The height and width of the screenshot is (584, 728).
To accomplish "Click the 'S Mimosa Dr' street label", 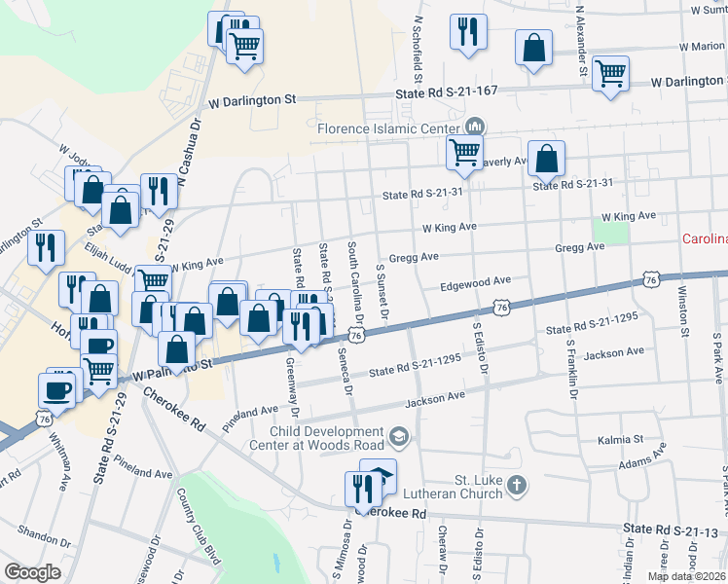I will pyautogui.click(x=342, y=551).
